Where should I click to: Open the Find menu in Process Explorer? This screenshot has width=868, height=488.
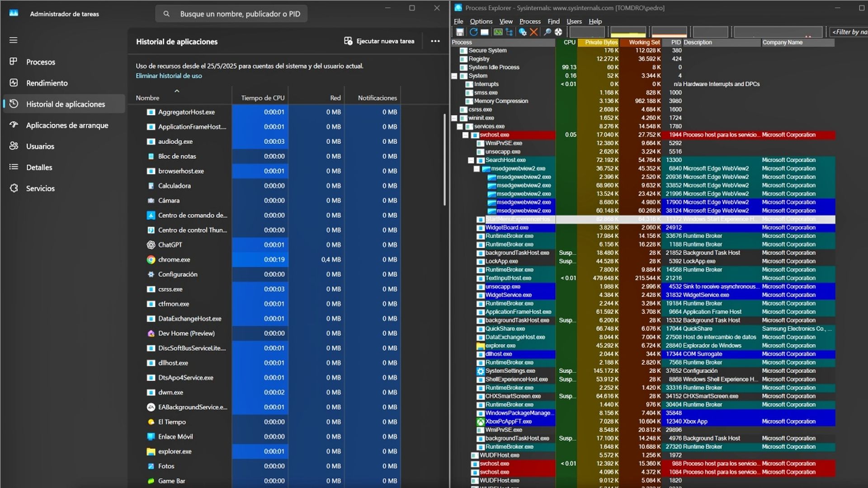click(553, 21)
